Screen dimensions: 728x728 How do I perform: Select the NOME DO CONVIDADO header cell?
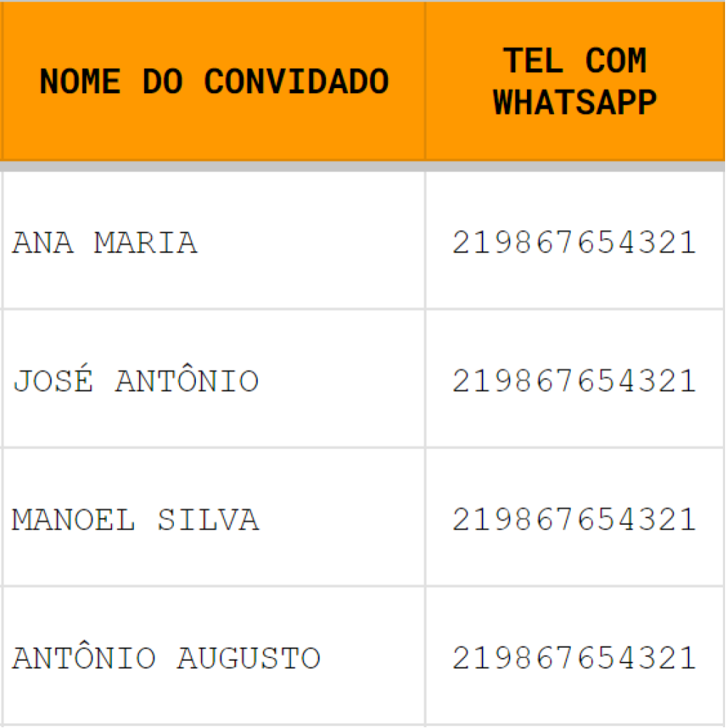point(213,82)
